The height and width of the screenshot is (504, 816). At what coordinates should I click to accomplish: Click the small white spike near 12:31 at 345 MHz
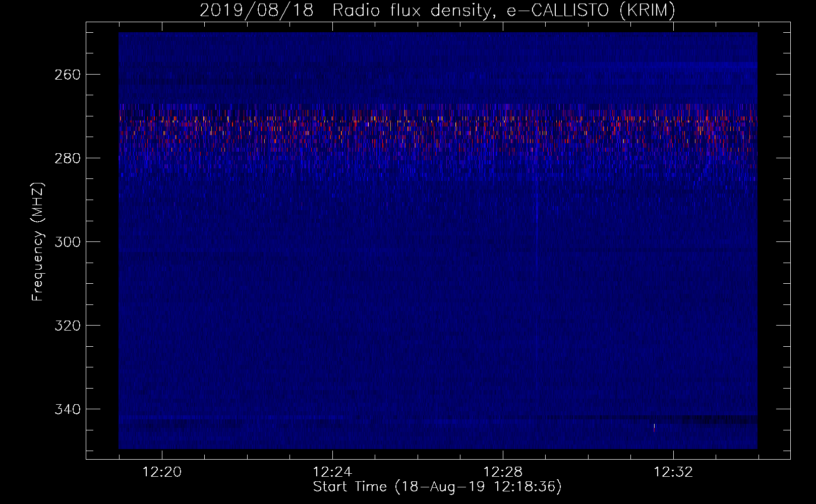tap(654, 427)
